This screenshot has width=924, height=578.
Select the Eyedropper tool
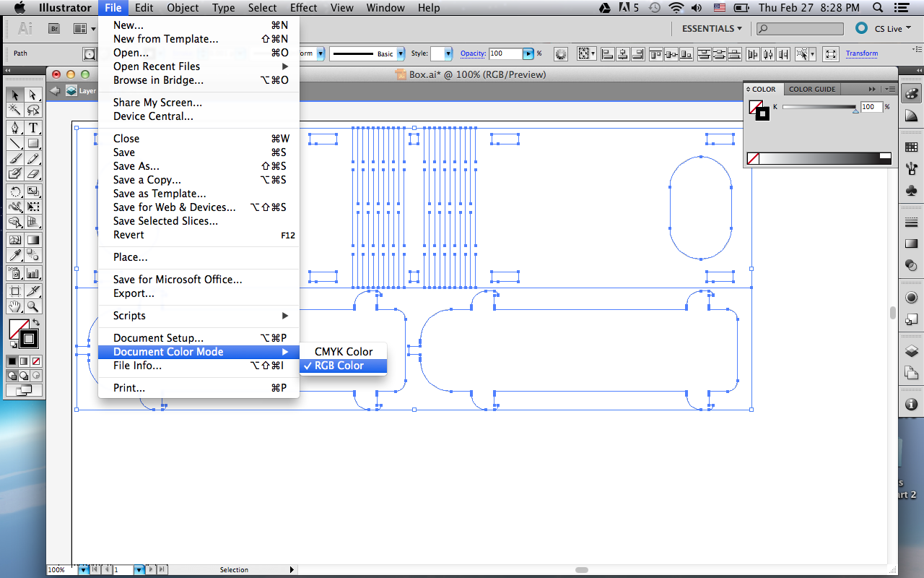pyautogui.click(x=15, y=255)
